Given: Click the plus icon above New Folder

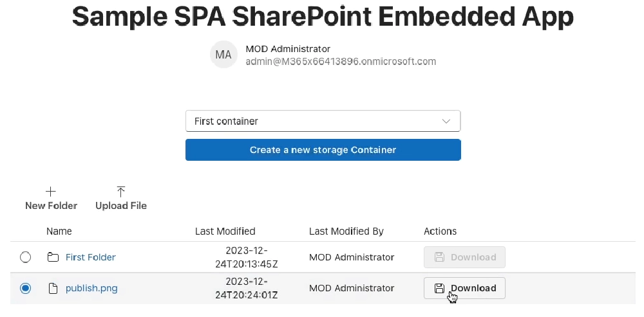Looking at the screenshot, I should [50, 192].
